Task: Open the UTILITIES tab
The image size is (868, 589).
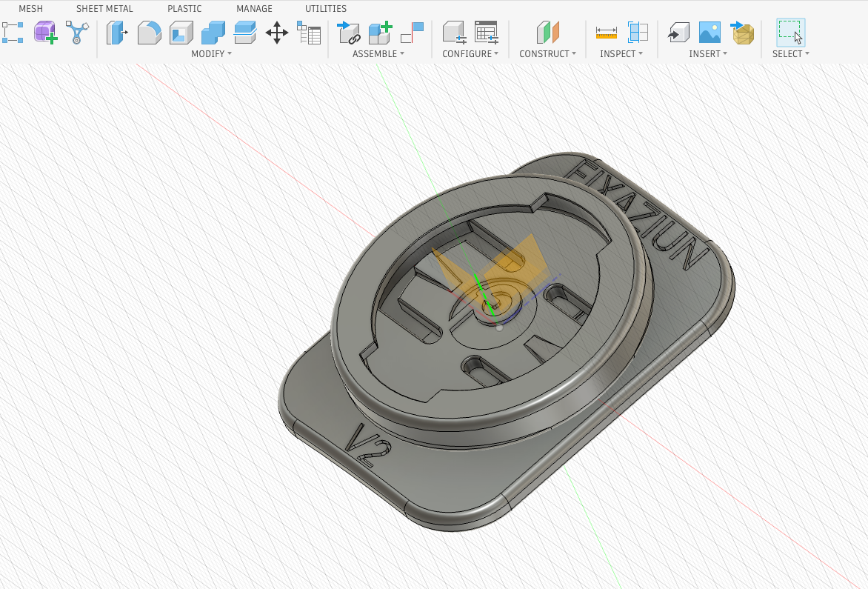Action: coord(325,9)
